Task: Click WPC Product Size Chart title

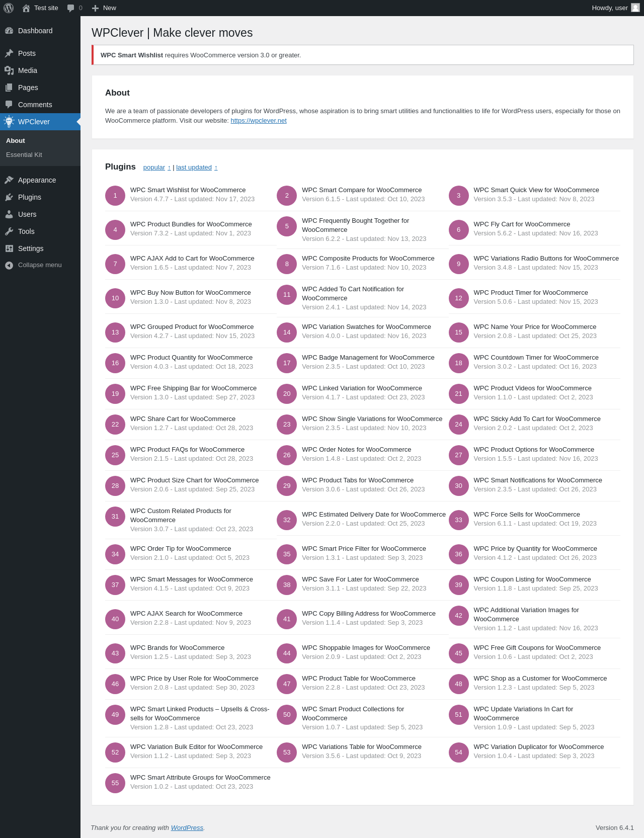Action: coord(195,480)
